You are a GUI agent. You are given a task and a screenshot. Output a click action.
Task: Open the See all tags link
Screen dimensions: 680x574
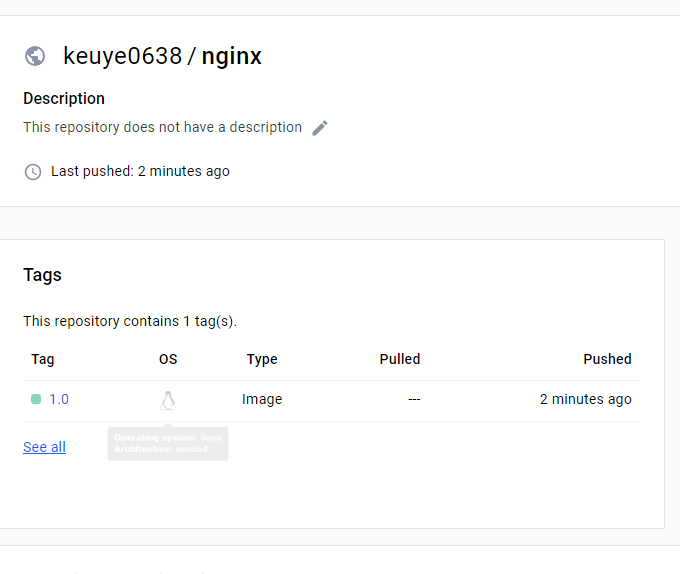tap(44, 447)
